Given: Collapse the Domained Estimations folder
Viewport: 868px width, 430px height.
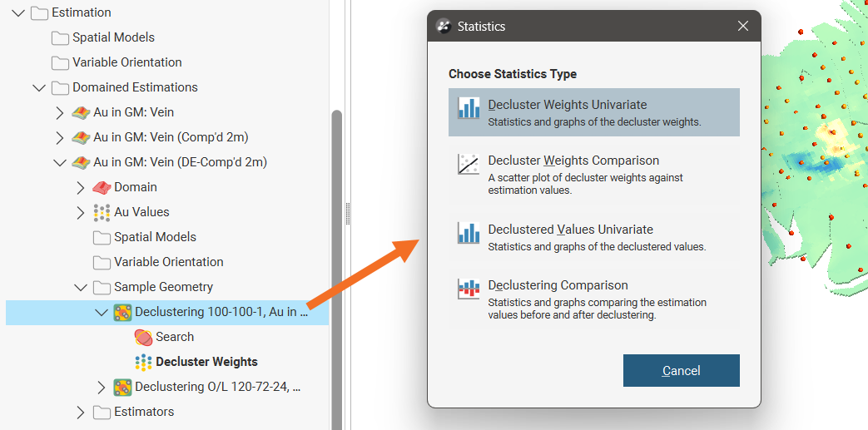Looking at the screenshot, I should (39, 87).
